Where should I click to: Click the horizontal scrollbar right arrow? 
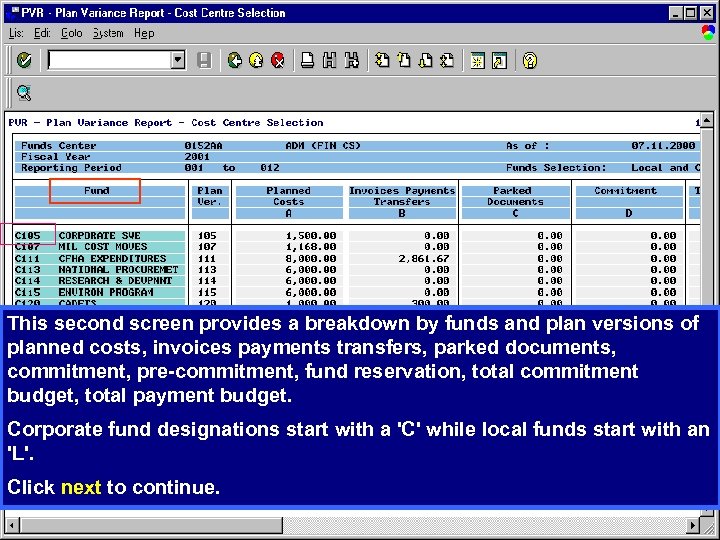click(x=693, y=524)
